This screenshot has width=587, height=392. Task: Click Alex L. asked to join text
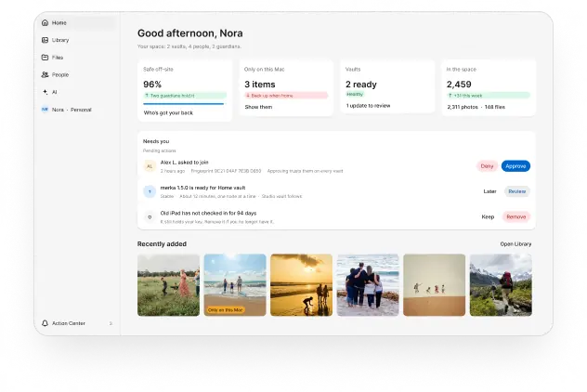tap(184, 163)
